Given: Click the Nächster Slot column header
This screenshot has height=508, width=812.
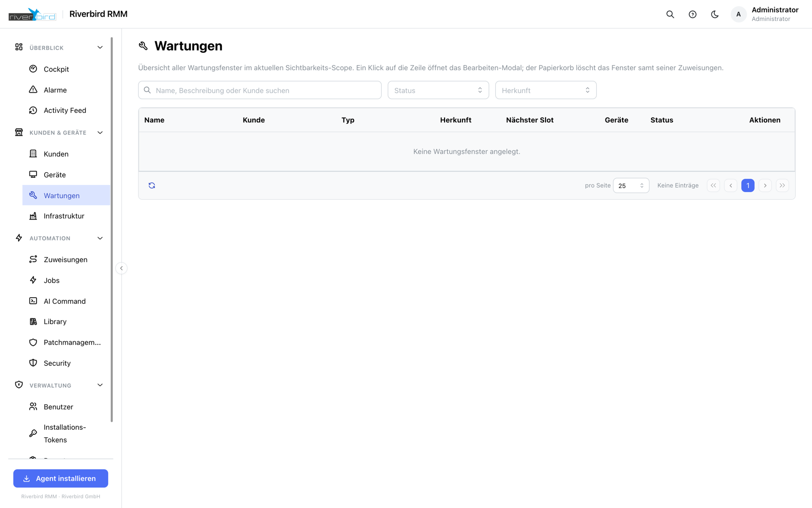Looking at the screenshot, I should [529, 120].
